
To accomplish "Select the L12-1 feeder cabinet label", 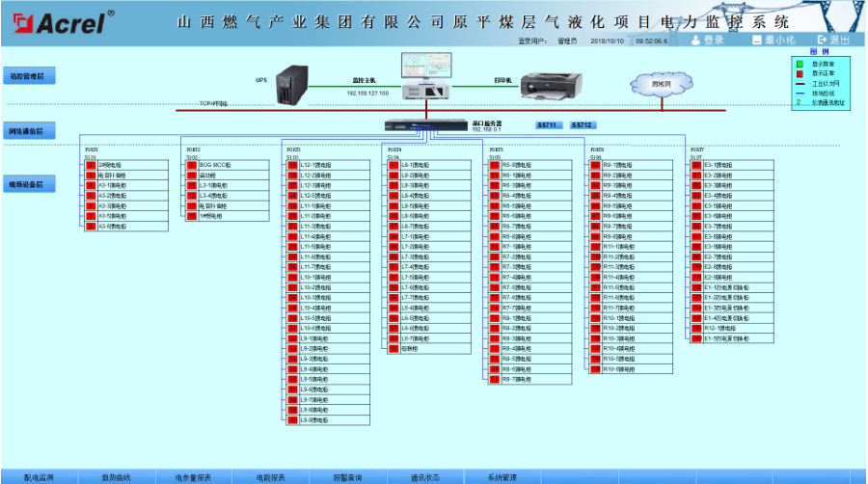I will coord(316,165).
